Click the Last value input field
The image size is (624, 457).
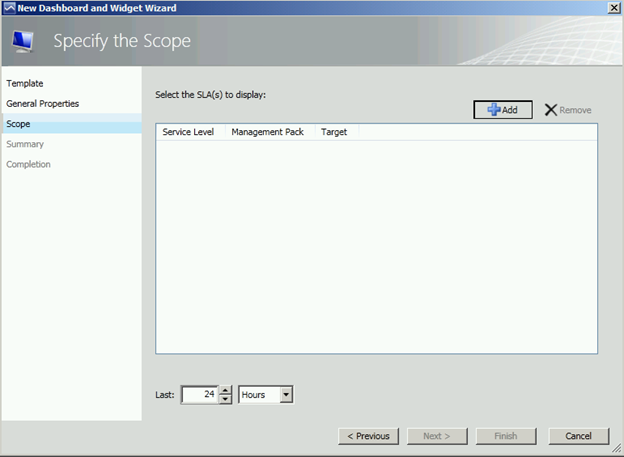tap(200, 395)
